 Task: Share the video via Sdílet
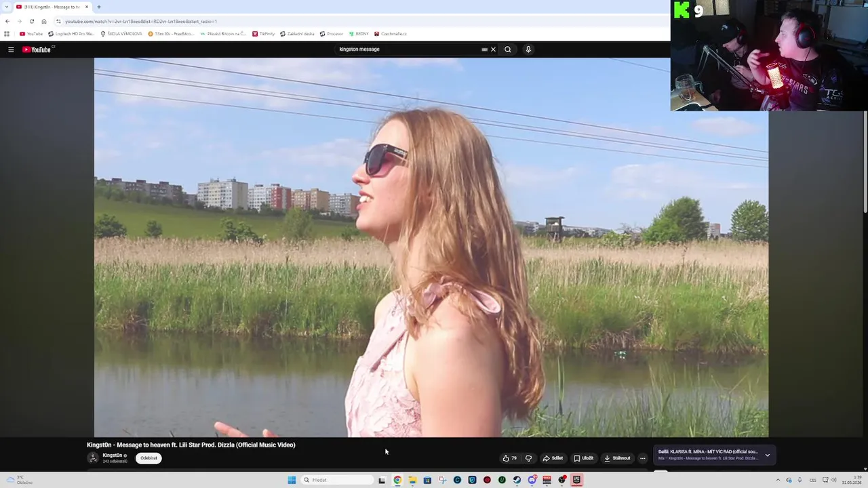point(553,458)
